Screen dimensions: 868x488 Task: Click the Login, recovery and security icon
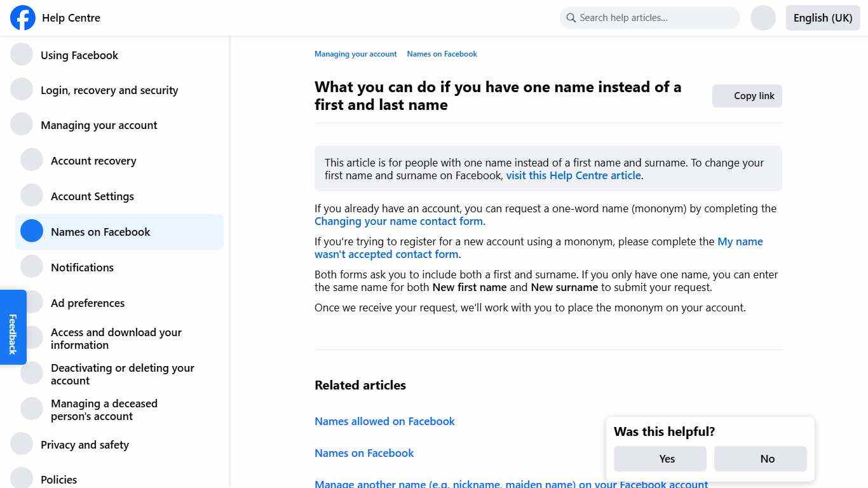coord(22,89)
